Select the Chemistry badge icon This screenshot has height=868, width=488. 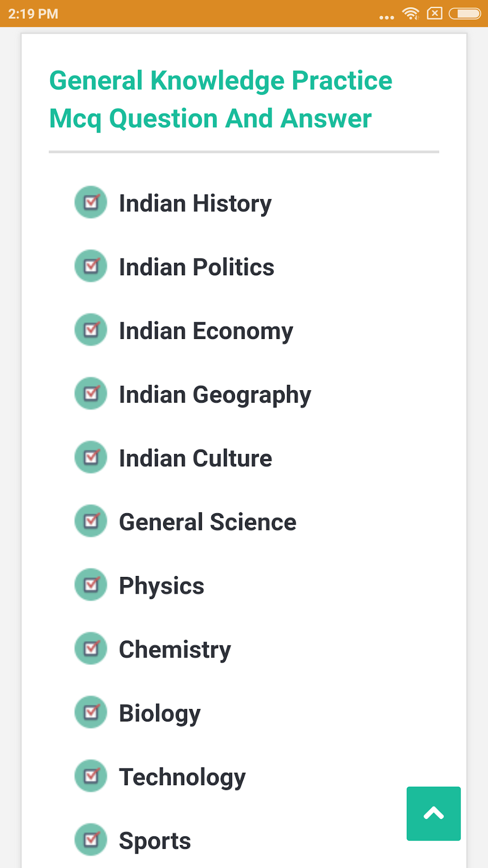click(90, 649)
